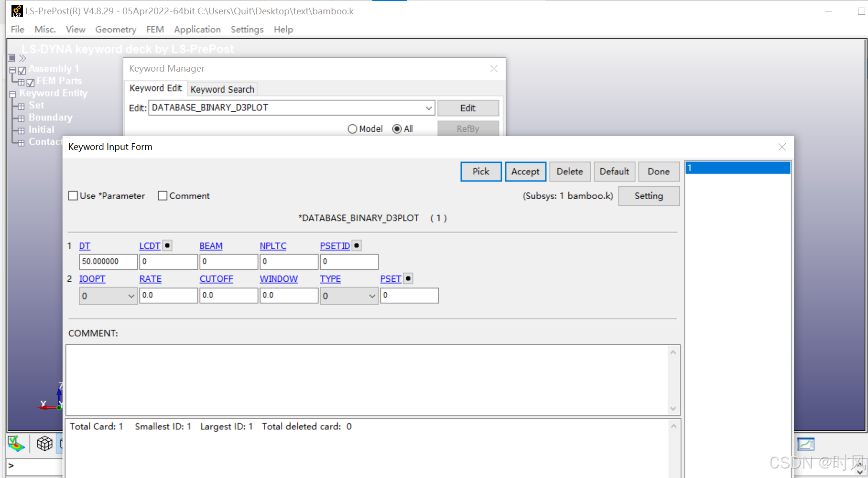Viewport: 868px width, 478px height.
Task: Open the IOOPT dropdown
Action: [131, 296]
